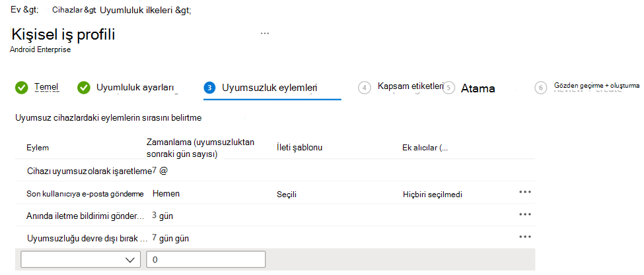Open the empty action dropdown in the new row
This screenshot has height=275, width=644.
pos(80,259)
